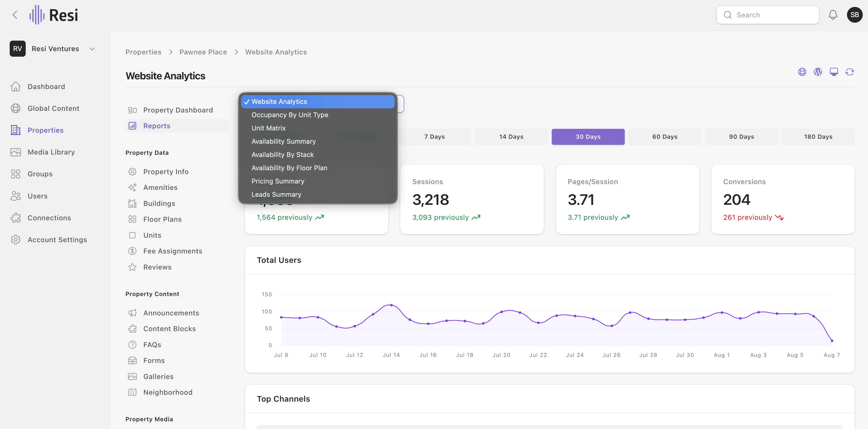Select the 90 Days range
This screenshot has width=868, height=429.
click(x=741, y=137)
